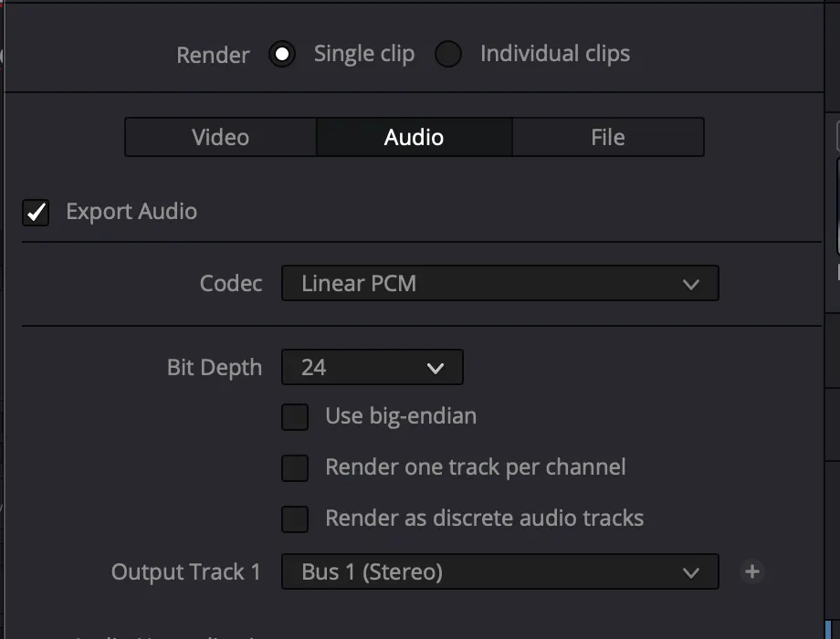
Task: Select the Individual clips render option
Action: (448, 55)
